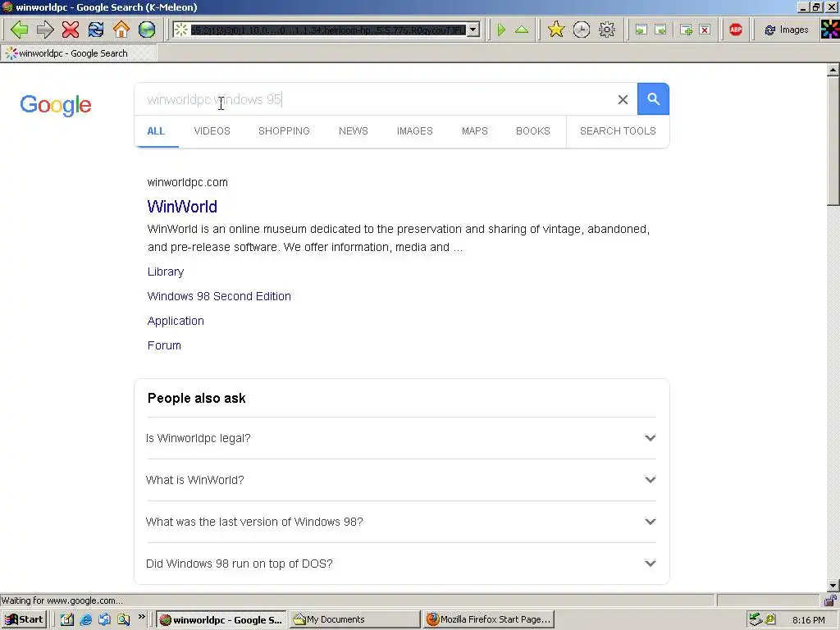Open Windows 98 Second Edition sitelink
The height and width of the screenshot is (630, 840).
point(219,296)
